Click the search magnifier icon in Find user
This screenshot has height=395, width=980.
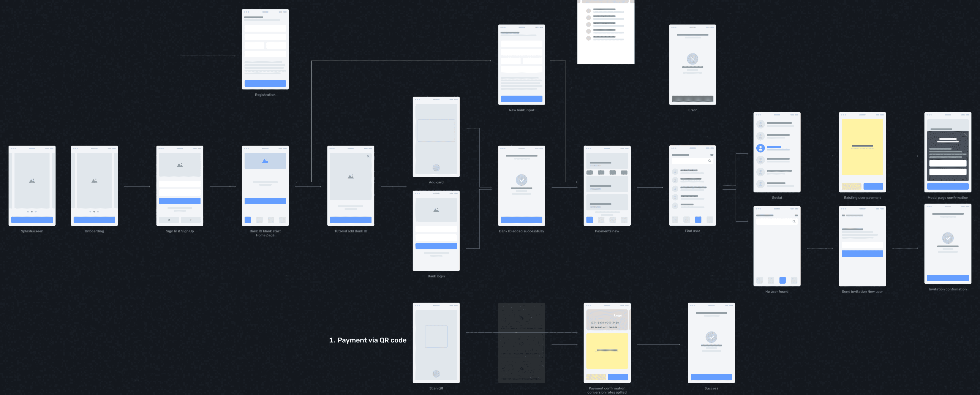click(x=709, y=161)
